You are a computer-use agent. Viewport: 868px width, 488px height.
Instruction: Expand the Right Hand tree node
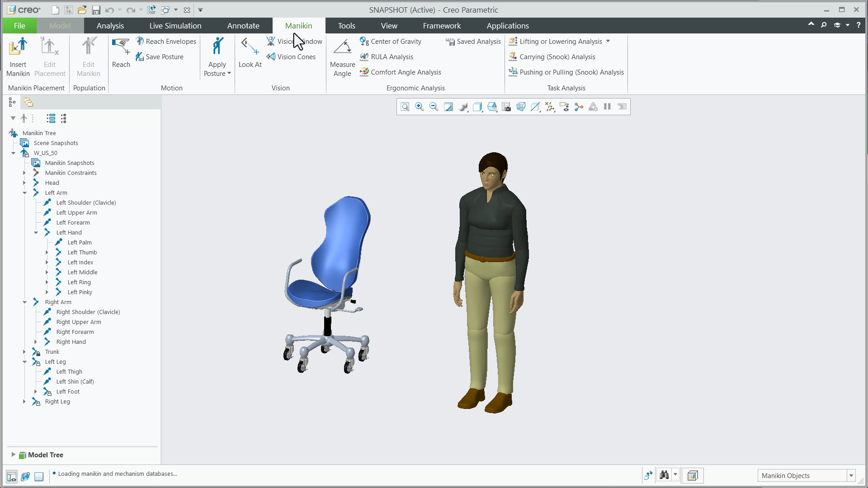(36, 342)
